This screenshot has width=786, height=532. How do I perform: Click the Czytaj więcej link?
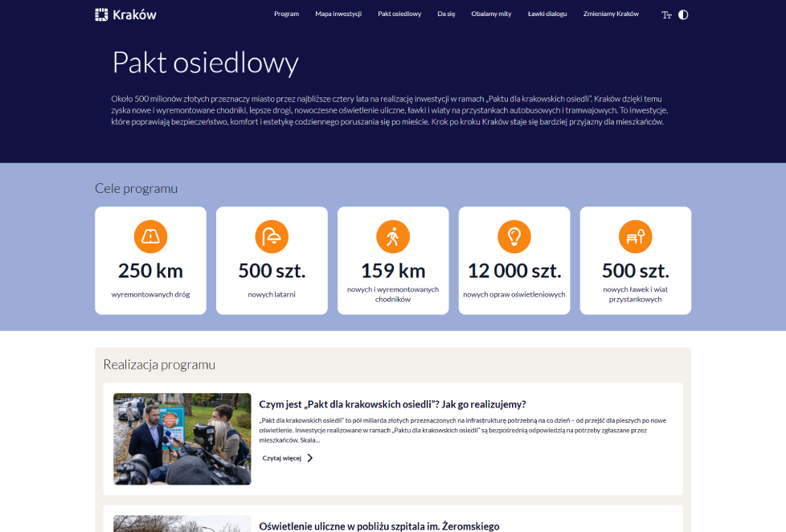point(282,458)
